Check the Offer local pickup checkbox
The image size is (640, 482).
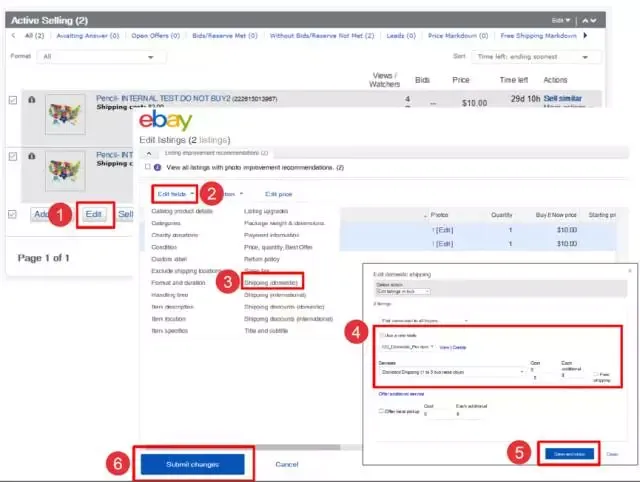[381, 411]
